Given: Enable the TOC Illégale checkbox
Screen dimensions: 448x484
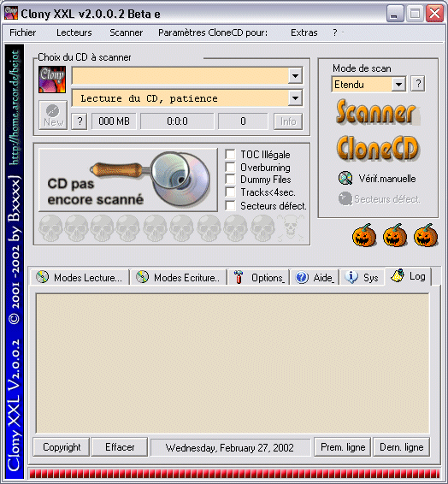Looking at the screenshot, I should coord(230,154).
